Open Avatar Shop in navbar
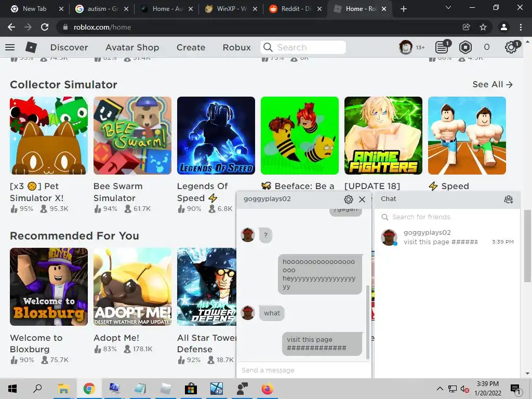Viewport: 532px width, 399px height. point(132,47)
